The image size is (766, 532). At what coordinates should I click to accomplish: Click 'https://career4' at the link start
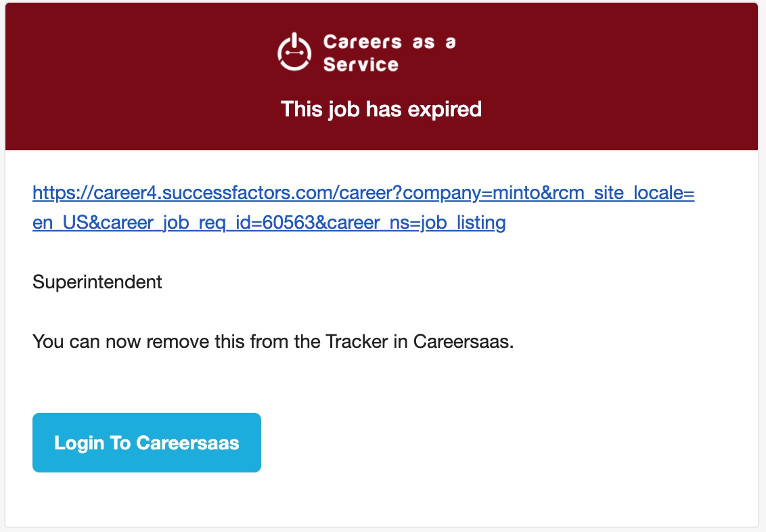tap(94, 193)
